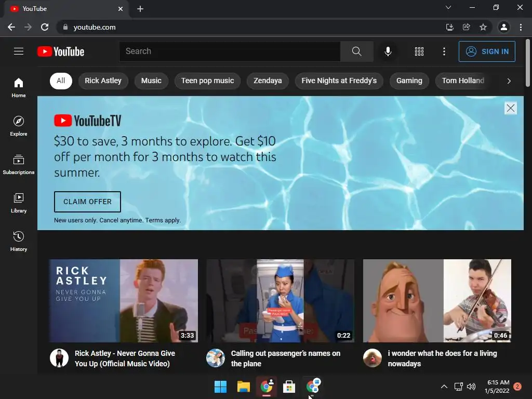Screen dimensions: 532x399
Task: Open the clock and date
Action: click(x=497, y=387)
